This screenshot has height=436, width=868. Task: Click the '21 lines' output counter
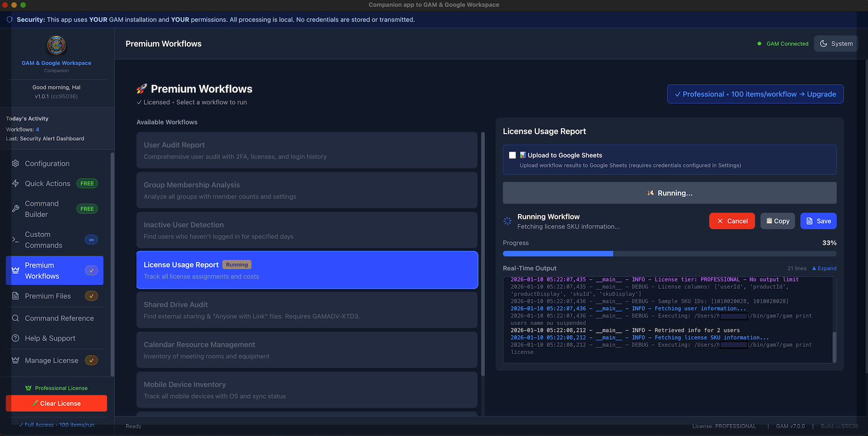(797, 268)
